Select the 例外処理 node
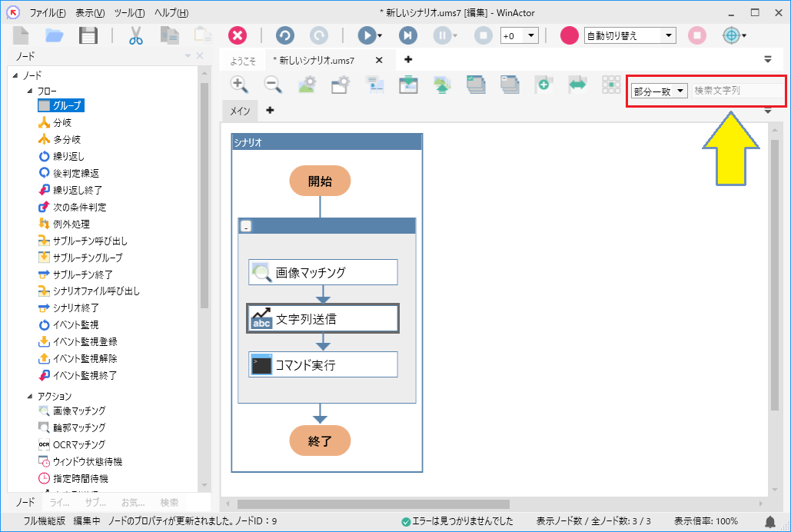This screenshot has height=532, width=791. [65, 224]
